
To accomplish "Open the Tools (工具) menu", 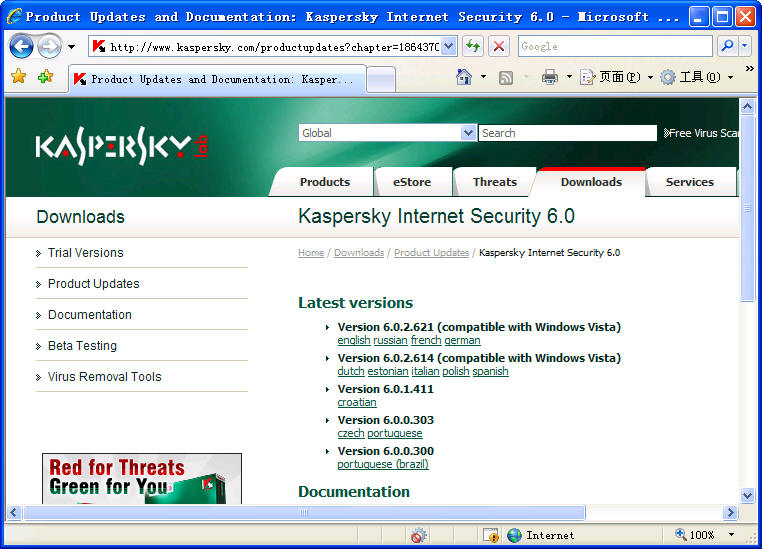I will tap(696, 77).
